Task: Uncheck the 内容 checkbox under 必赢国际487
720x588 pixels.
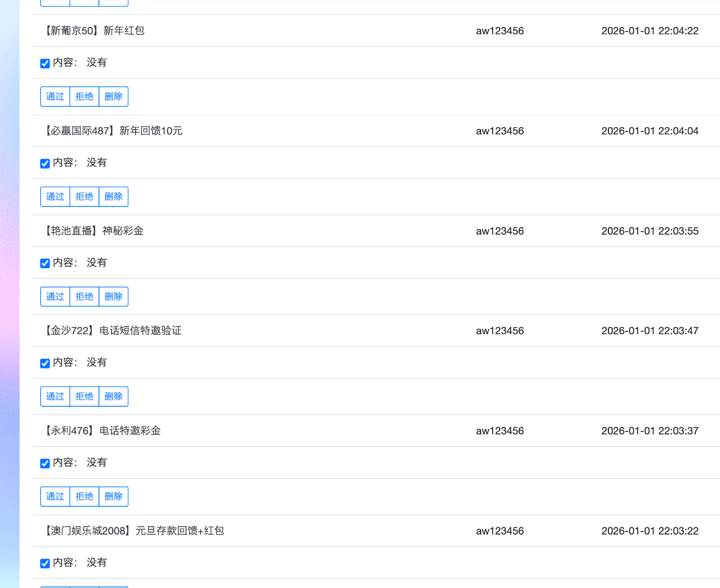Action: click(x=45, y=163)
